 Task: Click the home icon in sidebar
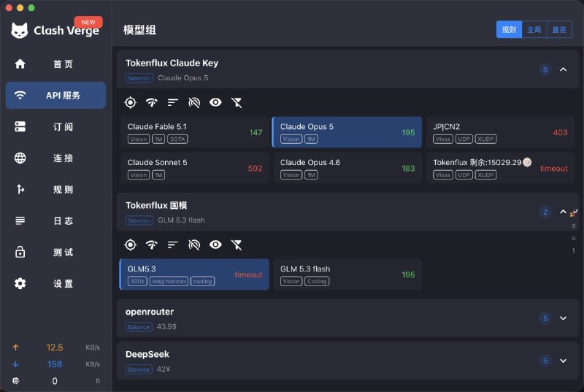click(20, 64)
